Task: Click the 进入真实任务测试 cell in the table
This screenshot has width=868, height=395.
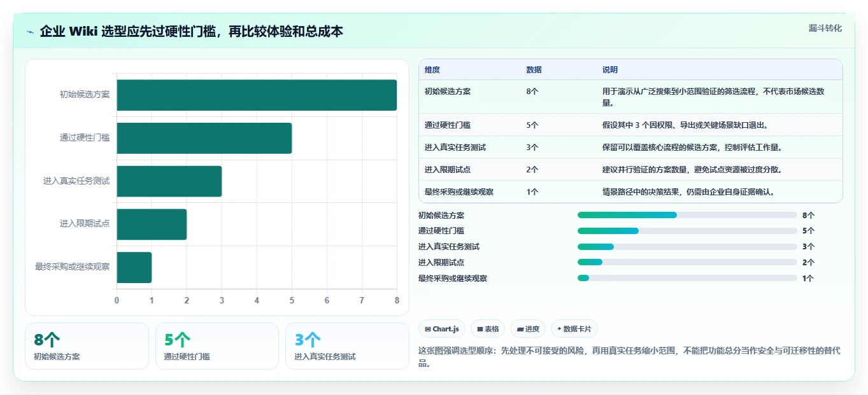Action: point(455,148)
